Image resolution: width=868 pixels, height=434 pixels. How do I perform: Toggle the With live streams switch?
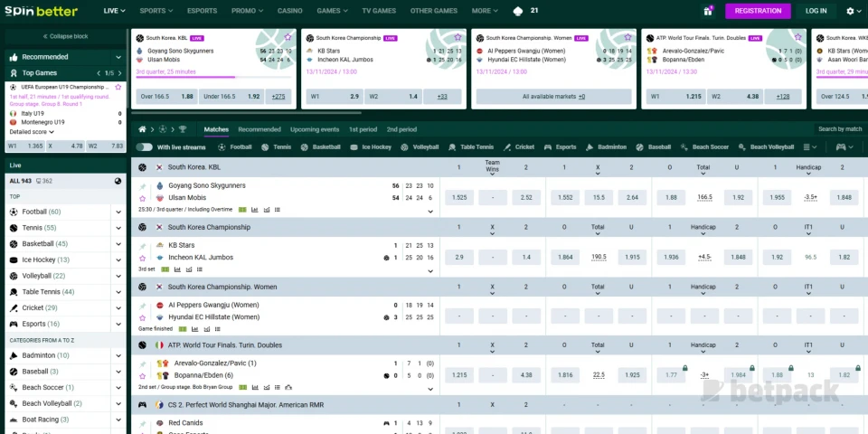[x=145, y=146]
